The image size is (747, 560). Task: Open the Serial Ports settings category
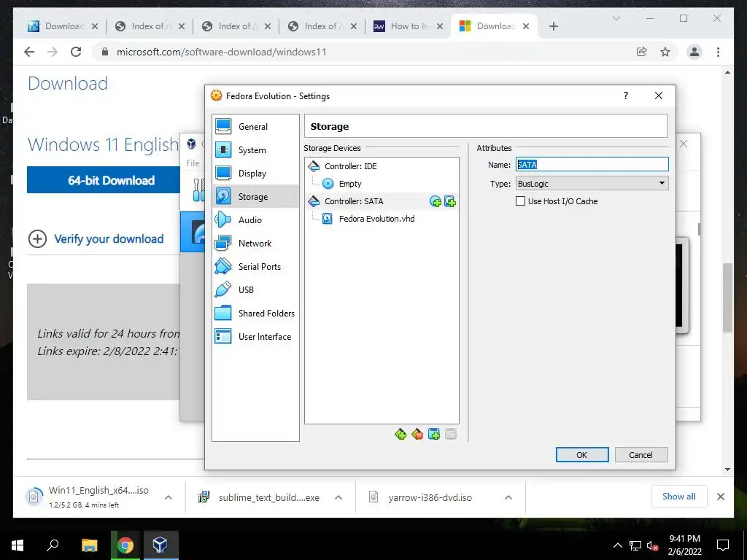click(x=255, y=266)
